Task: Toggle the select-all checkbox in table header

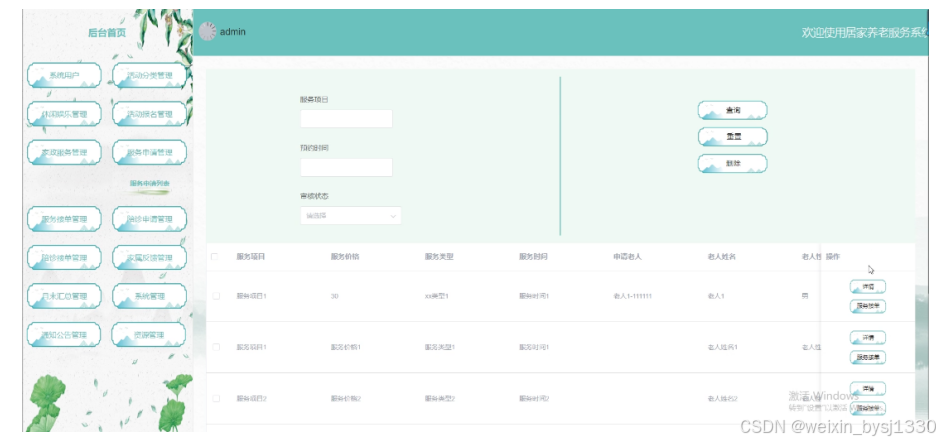Action: 215,257
